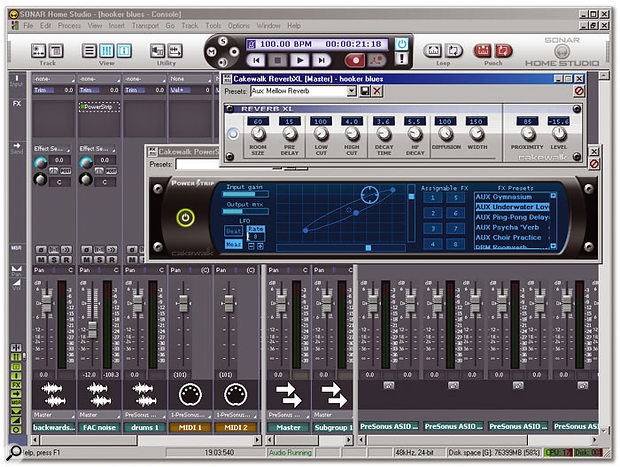Open the Transport menu

point(145,26)
